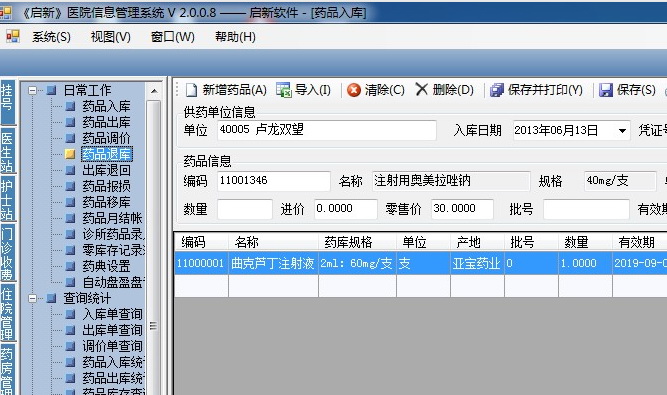Click the 批号 batch number input field
667x395 pixels.
coord(586,209)
